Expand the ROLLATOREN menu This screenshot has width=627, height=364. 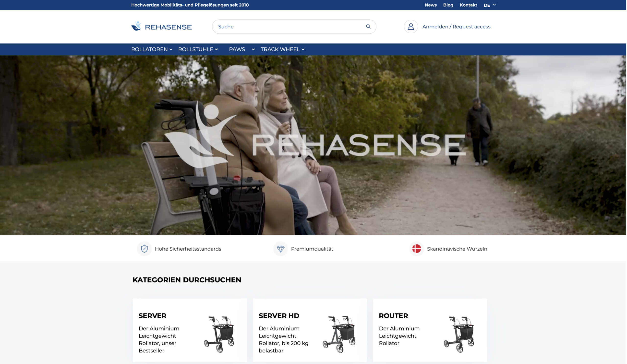tap(152, 49)
